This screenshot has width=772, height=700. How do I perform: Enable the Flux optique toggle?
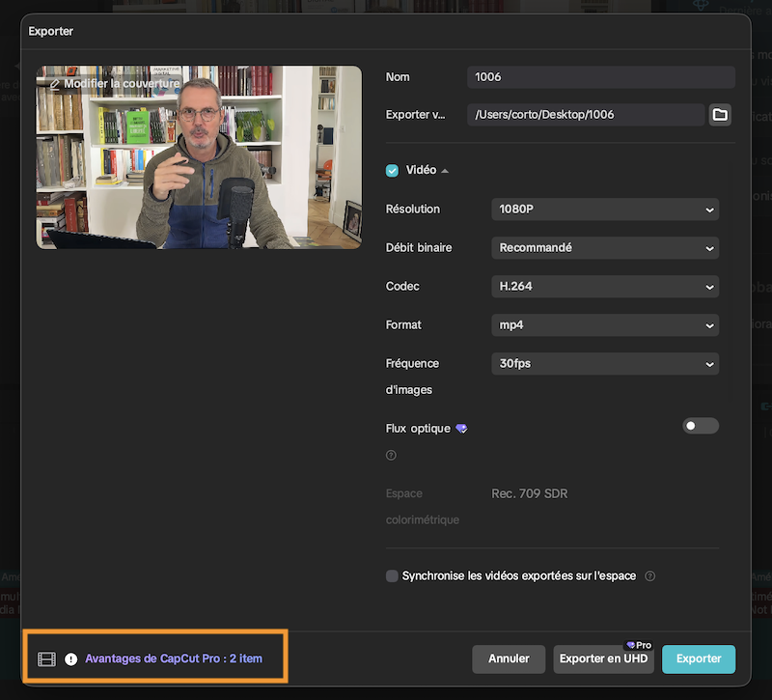(701, 426)
